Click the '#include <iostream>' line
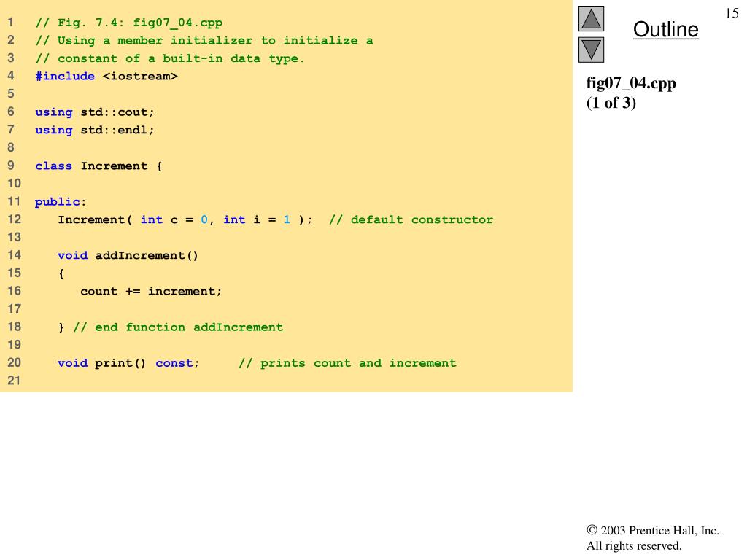Screen dimensions: 747x560 click(x=107, y=76)
